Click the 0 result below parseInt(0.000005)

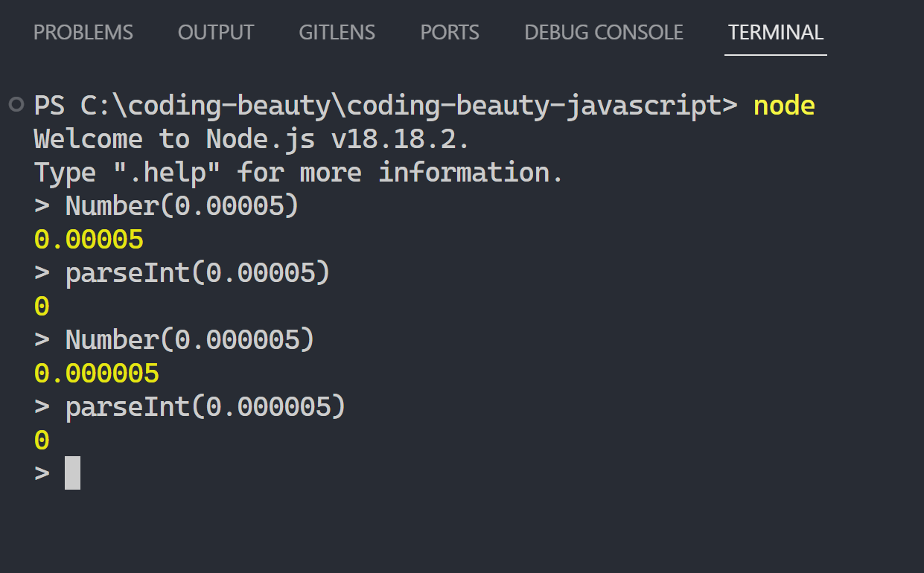click(x=42, y=441)
